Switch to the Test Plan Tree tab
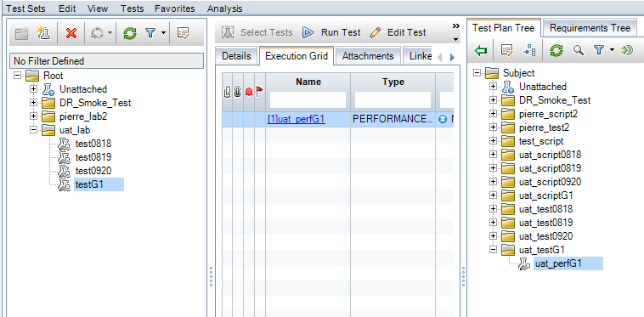 tap(504, 28)
